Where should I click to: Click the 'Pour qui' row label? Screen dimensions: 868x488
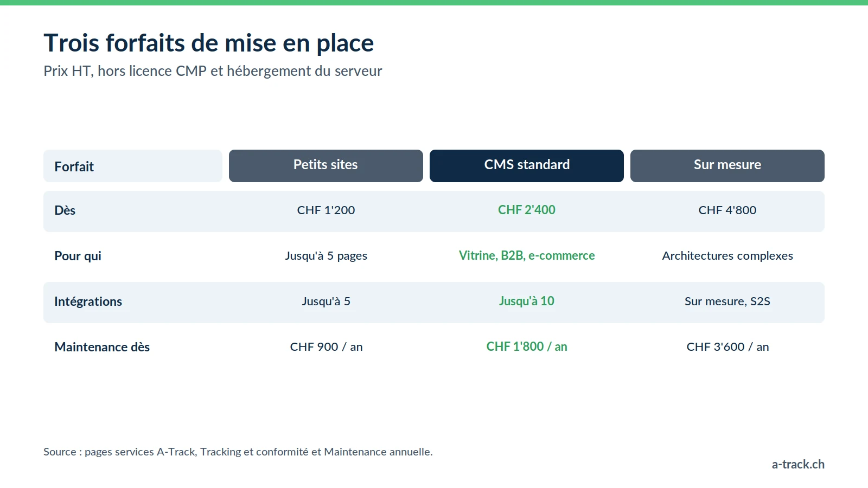tap(78, 256)
